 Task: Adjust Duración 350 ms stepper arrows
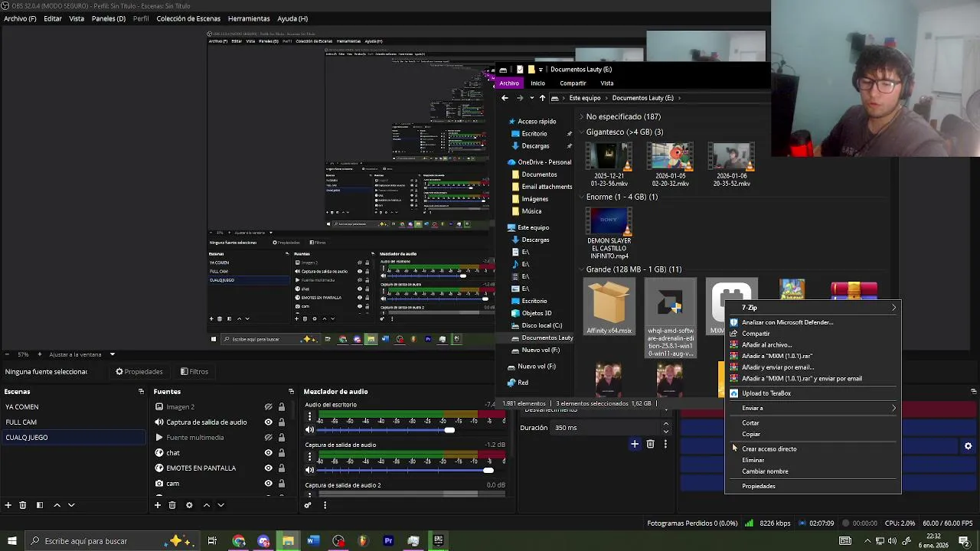tap(665, 428)
